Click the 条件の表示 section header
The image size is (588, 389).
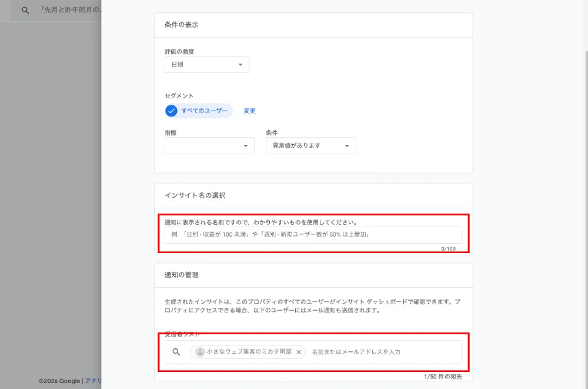[182, 25]
